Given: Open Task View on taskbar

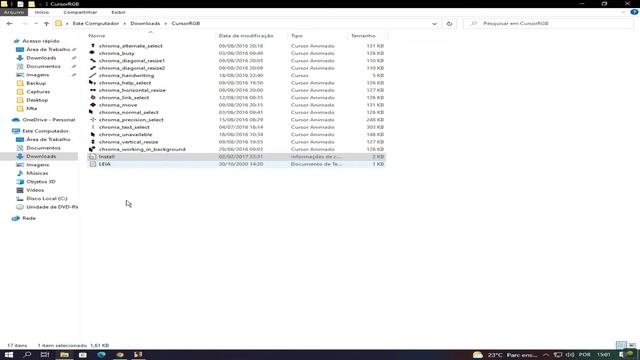Looking at the screenshot, I should point(45,355).
